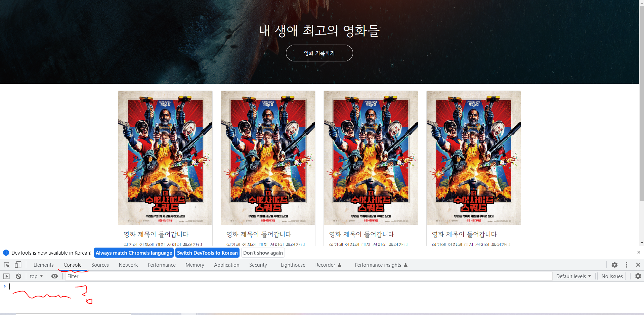Screen dimensions: 644x315
Task: Expand the Default levels dropdown
Action: click(x=573, y=276)
